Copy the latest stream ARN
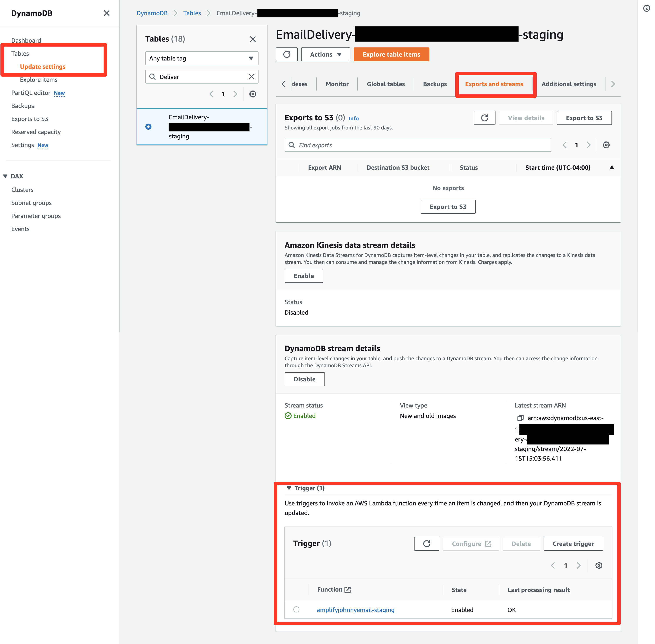Viewport: 655px width, 644px height. [x=520, y=418]
